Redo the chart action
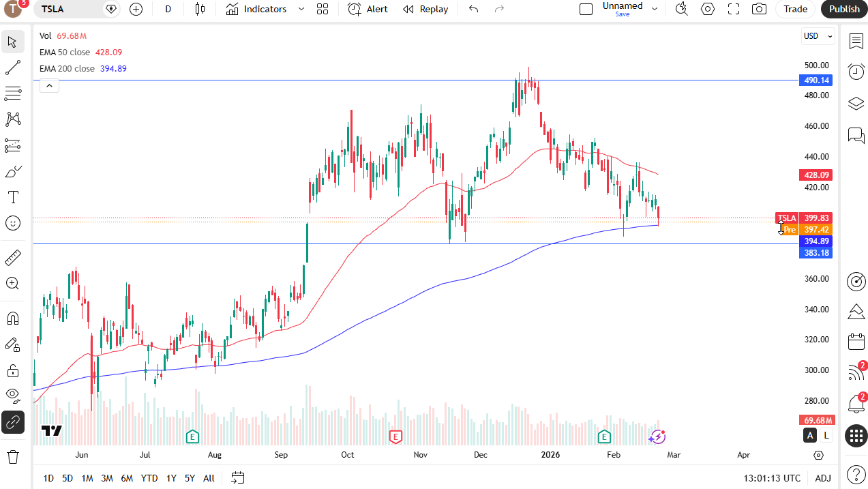This screenshot has height=489, width=868. [x=499, y=9]
